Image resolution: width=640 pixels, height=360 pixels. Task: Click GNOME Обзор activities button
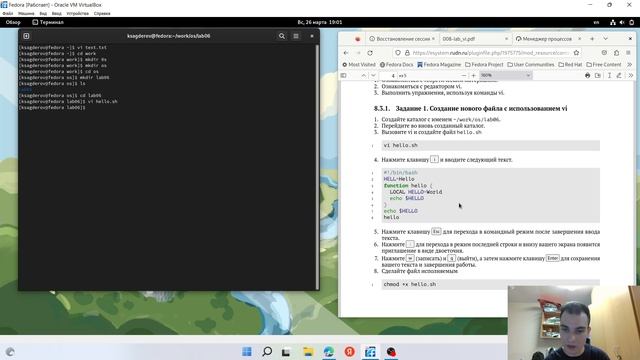coord(13,22)
